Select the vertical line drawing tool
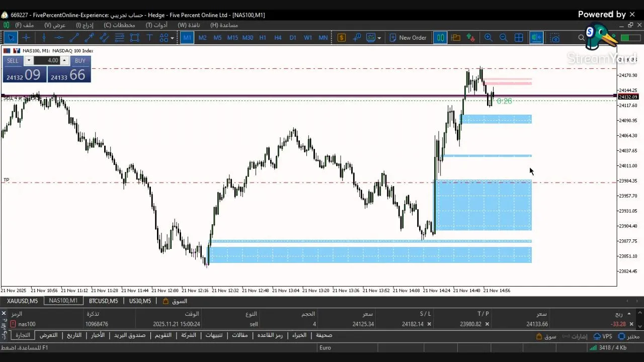 point(44,38)
